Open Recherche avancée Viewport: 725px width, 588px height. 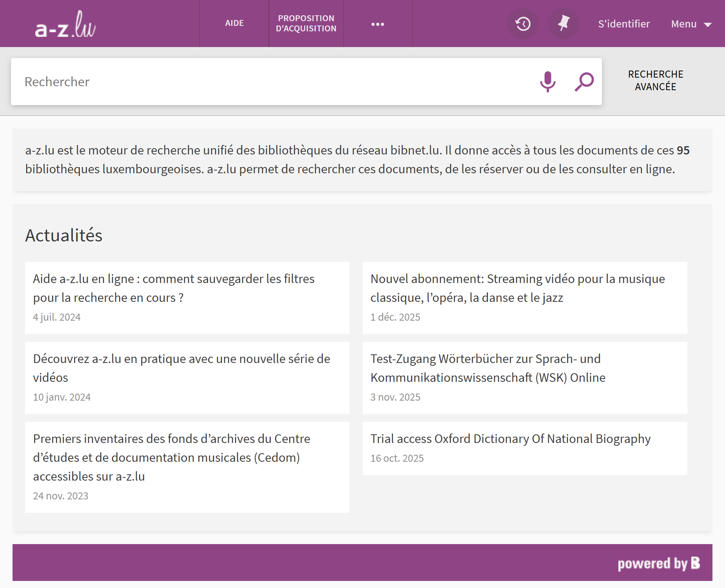(x=655, y=80)
